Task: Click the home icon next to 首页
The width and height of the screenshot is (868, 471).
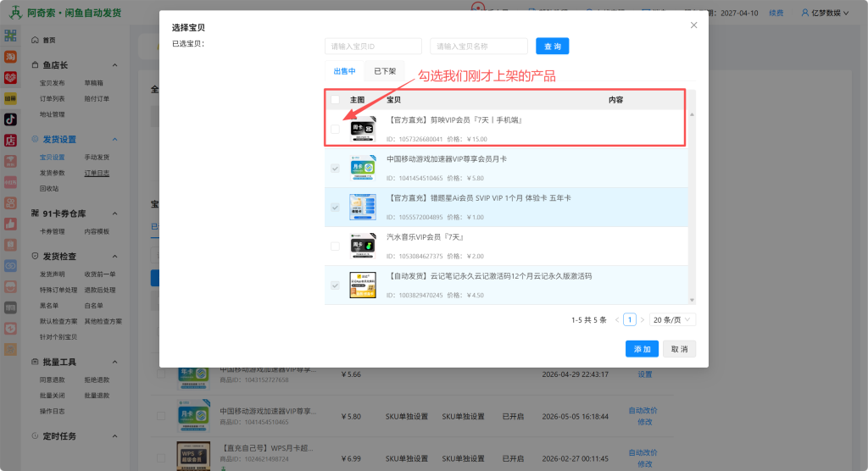Action: [35, 40]
